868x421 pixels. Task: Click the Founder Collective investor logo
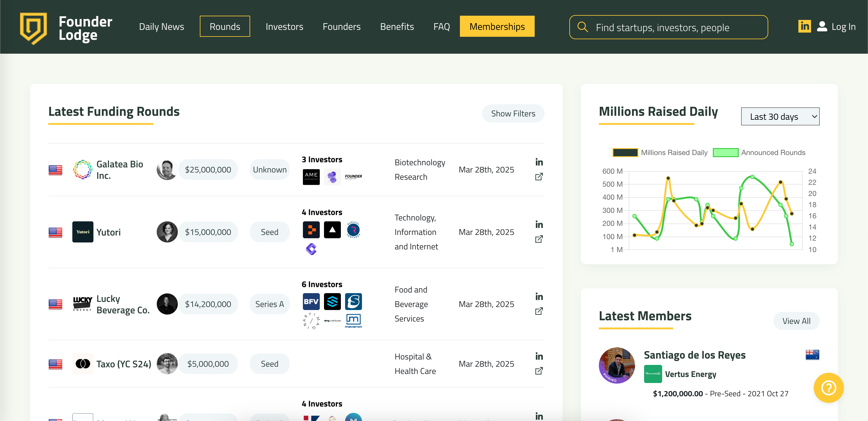[x=353, y=177]
